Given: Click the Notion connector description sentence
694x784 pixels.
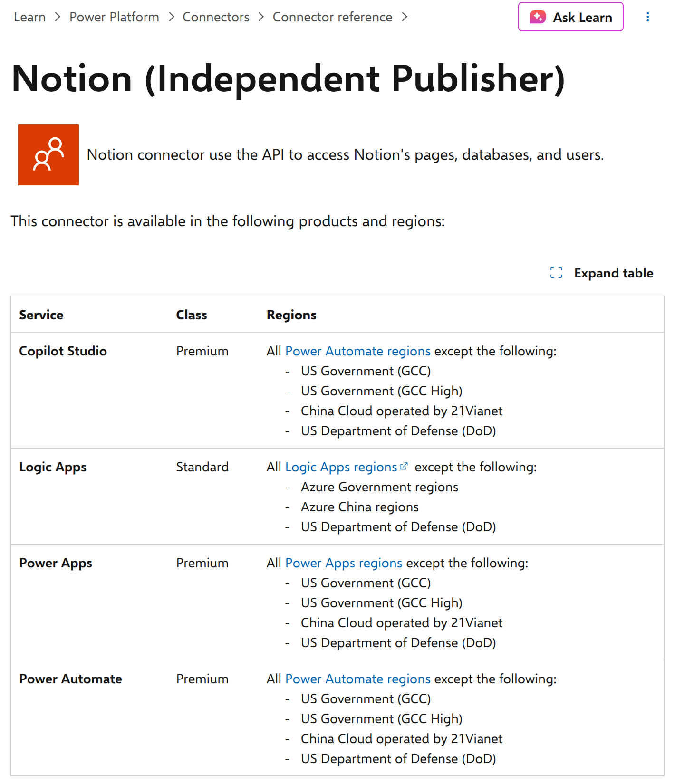Looking at the screenshot, I should 346,155.
